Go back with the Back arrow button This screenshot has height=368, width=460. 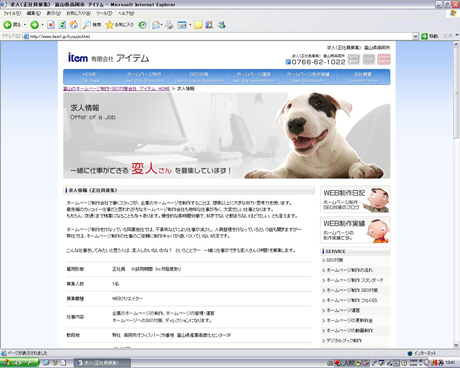pyautogui.click(x=12, y=25)
